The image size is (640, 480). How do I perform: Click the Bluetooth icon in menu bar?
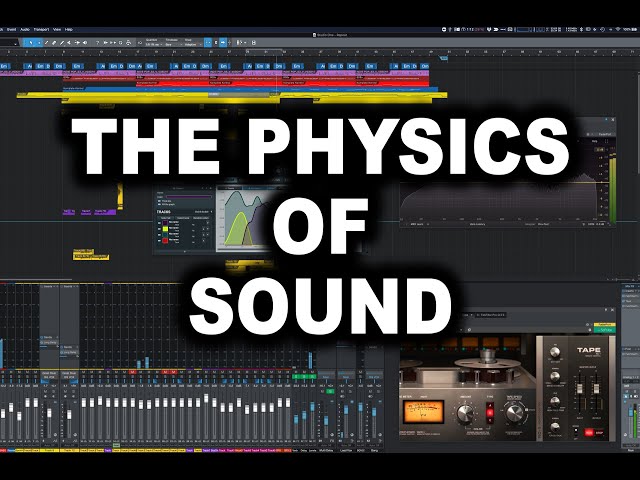pos(581,29)
